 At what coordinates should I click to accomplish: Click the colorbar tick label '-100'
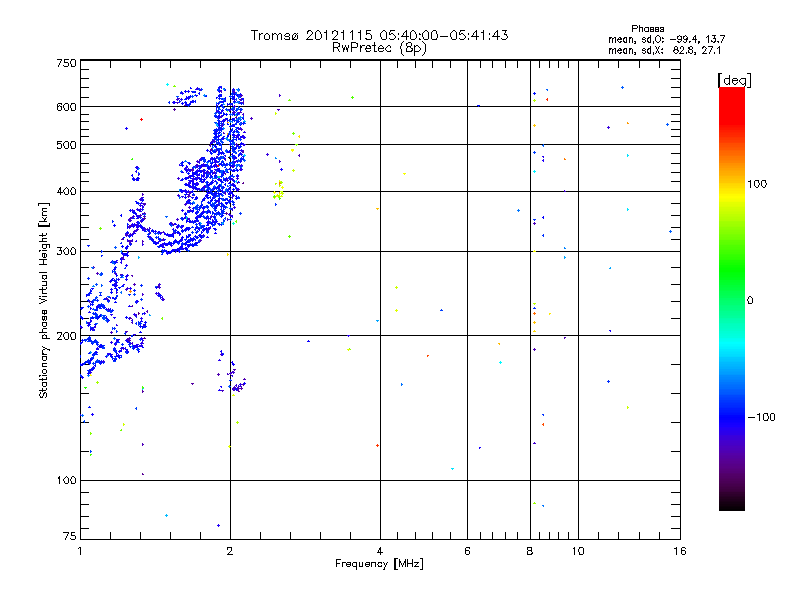(x=761, y=417)
